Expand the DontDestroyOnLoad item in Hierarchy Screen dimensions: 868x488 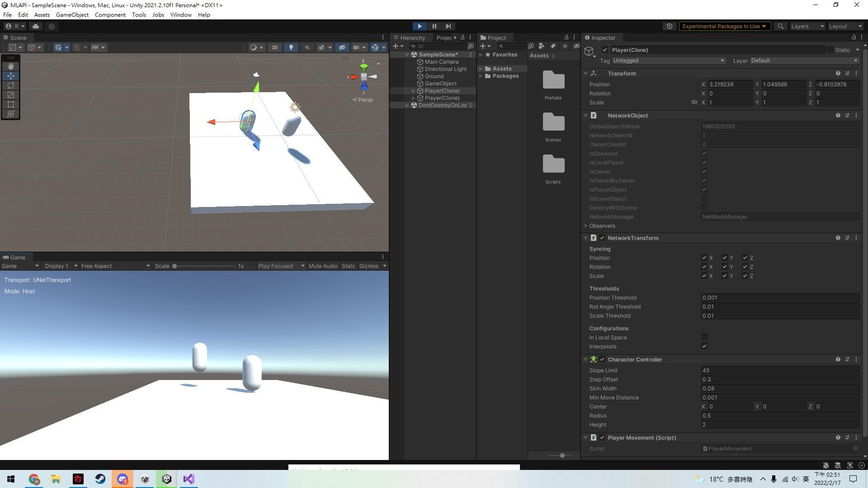pyautogui.click(x=407, y=105)
